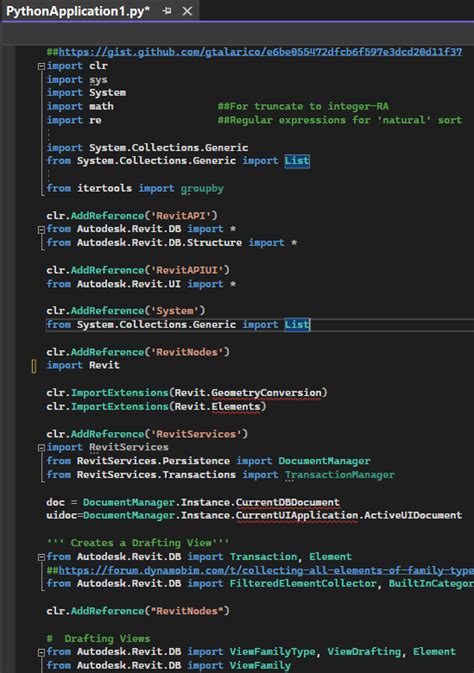Pin the PythonApplication1.py tab with the pushpin icon
This screenshot has width=474, height=673.
pos(167,11)
